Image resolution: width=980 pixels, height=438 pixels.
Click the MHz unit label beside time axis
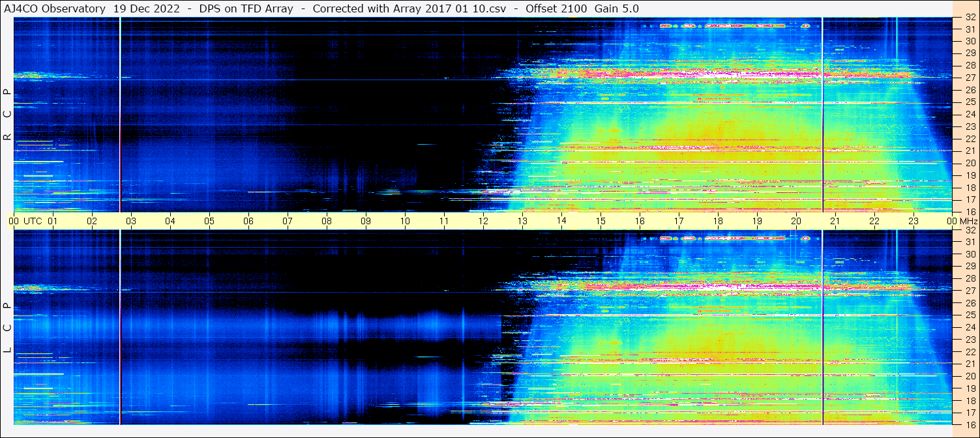(x=968, y=221)
